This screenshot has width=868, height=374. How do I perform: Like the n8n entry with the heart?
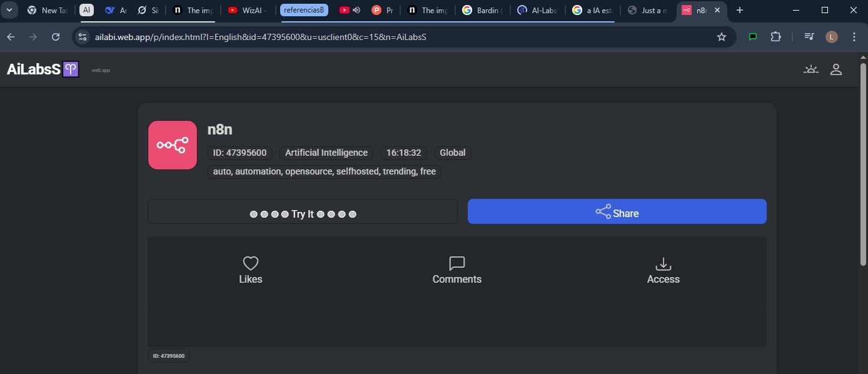pyautogui.click(x=251, y=263)
